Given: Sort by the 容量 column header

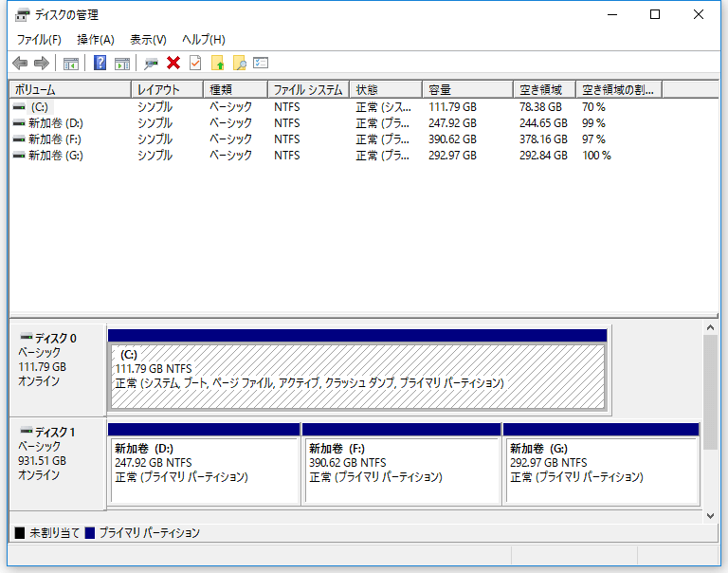Looking at the screenshot, I should [x=468, y=89].
